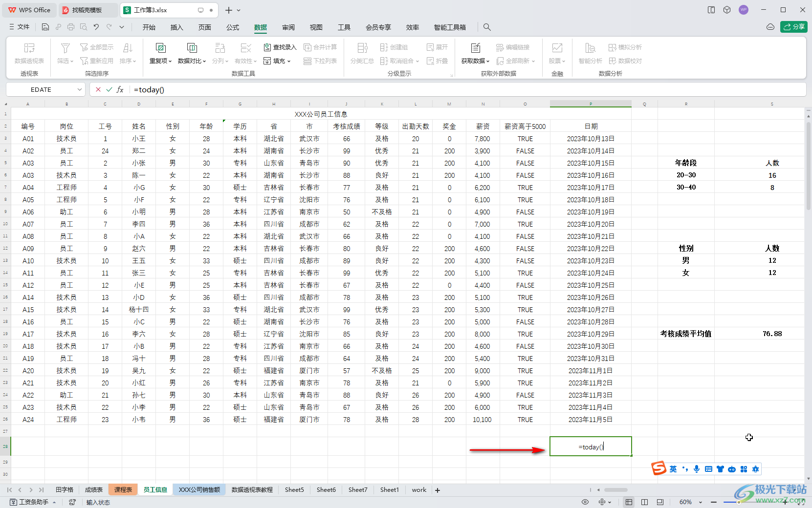Switch to Normal view in status bar
The width and height of the screenshot is (812, 508).
629,502
